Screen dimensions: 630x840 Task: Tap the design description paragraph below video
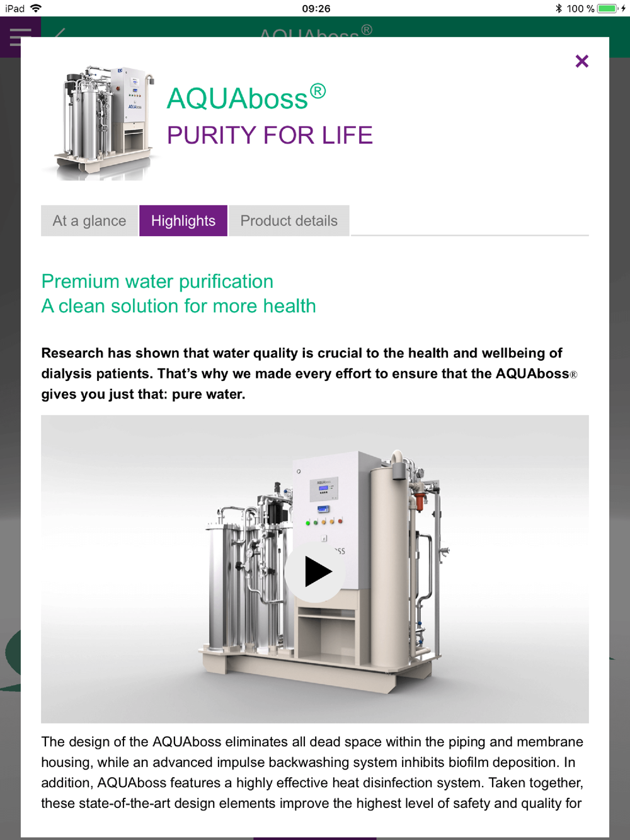pyautogui.click(x=312, y=773)
